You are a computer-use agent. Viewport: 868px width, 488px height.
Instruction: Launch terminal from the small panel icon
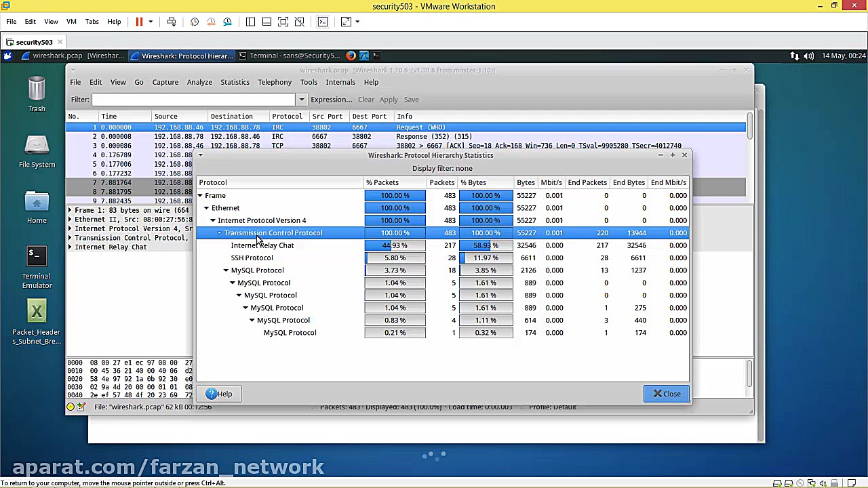click(x=377, y=56)
